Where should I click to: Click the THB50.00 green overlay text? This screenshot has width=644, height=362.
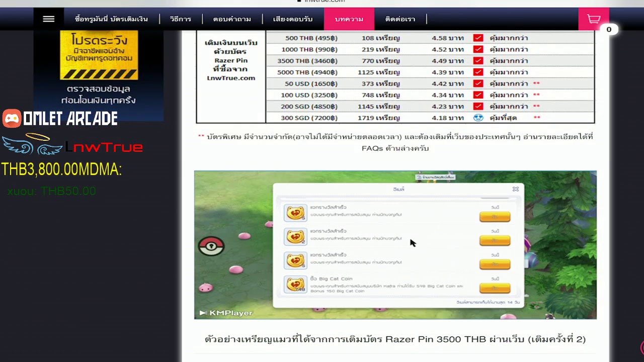pyautogui.click(x=68, y=191)
